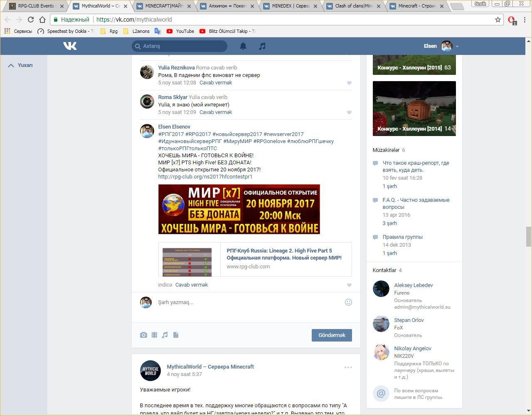Open Nikolay Angelov's profile link

pyautogui.click(x=413, y=349)
